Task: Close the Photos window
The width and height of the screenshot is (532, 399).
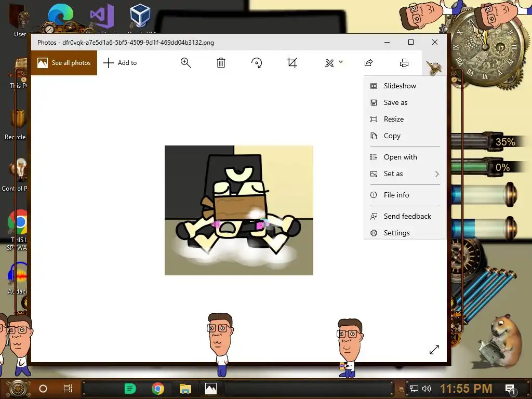Action: 435,43
